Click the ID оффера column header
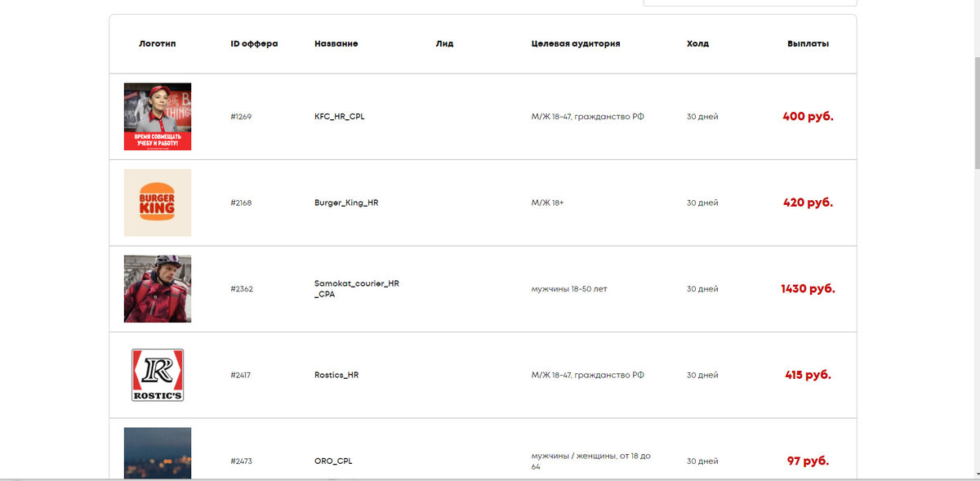This screenshot has width=980, height=481. pyautogui.click(x=254, y=44)
